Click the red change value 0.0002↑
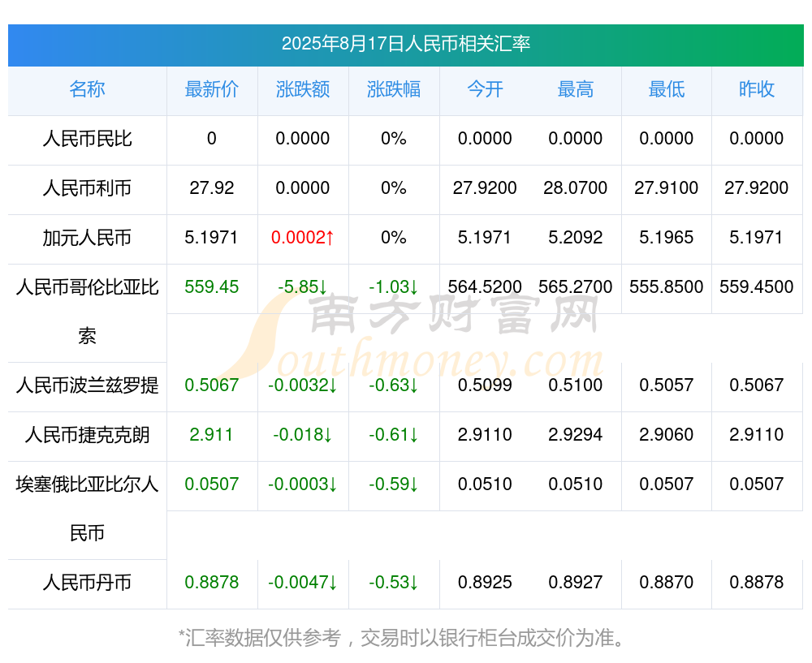This screenshot has height=663, width=812. pyautogui.click(x=303, y=238)
